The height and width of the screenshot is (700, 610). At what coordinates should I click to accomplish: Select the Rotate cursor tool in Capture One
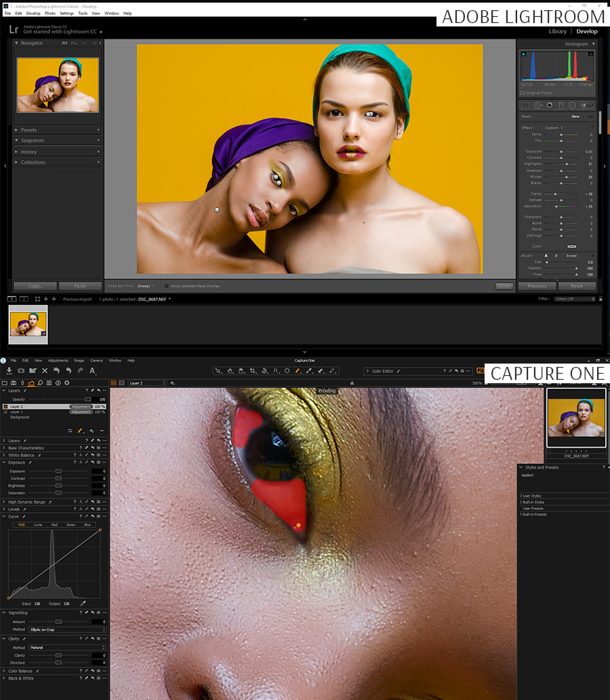tap(264, 371)
